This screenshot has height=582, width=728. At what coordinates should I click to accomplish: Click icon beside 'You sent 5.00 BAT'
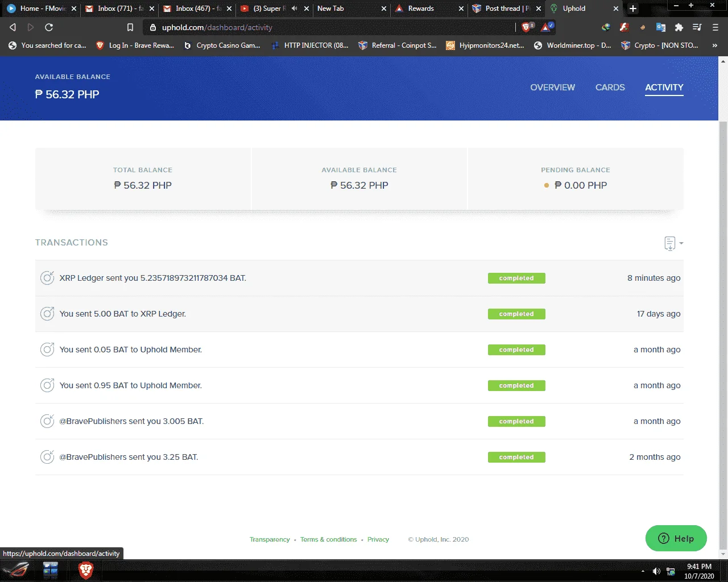tap(47, 314)
